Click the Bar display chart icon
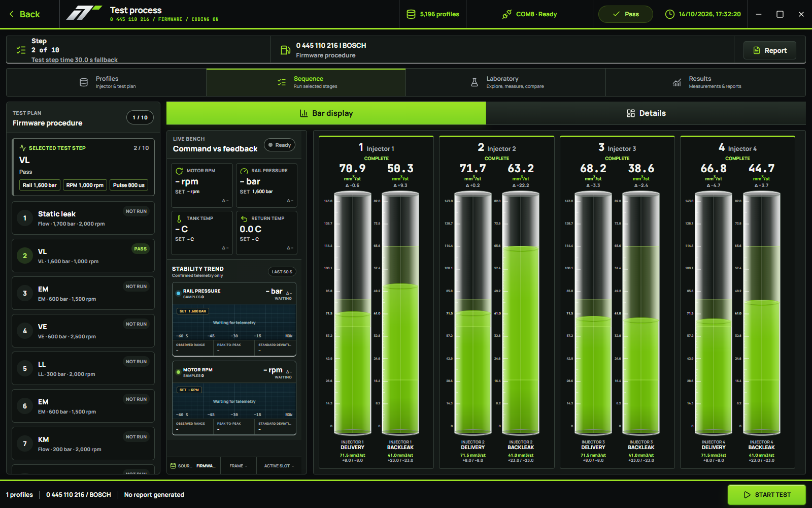 point(303,113)
